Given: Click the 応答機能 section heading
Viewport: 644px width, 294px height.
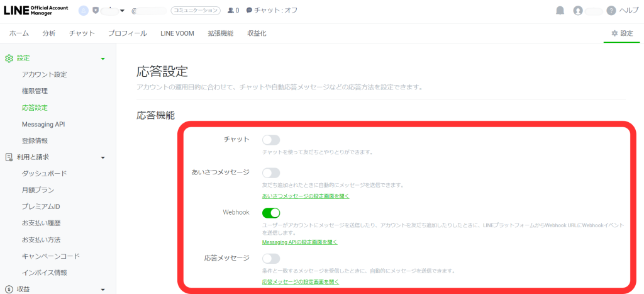Looking at the screenshot, I should pos(156,116).
